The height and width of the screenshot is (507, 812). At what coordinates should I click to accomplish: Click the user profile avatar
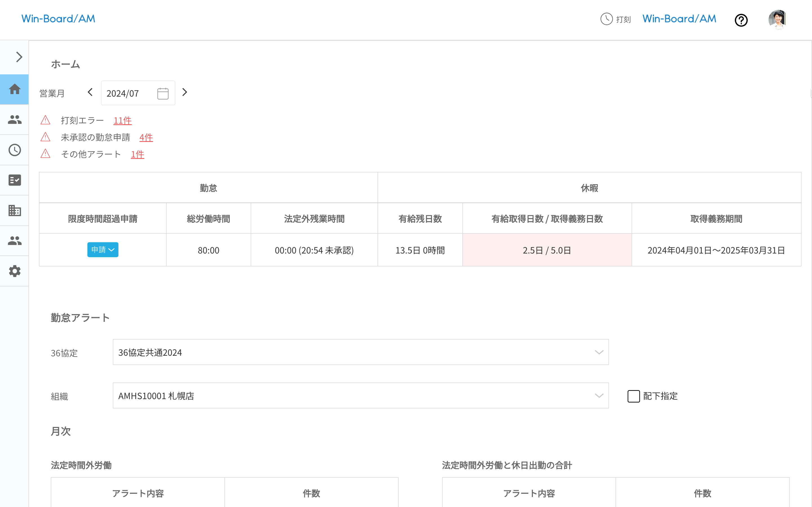[777, 19]
